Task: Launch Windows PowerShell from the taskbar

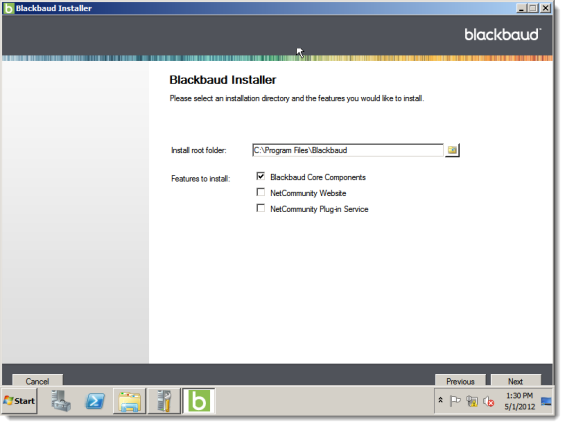Action: 95,401
